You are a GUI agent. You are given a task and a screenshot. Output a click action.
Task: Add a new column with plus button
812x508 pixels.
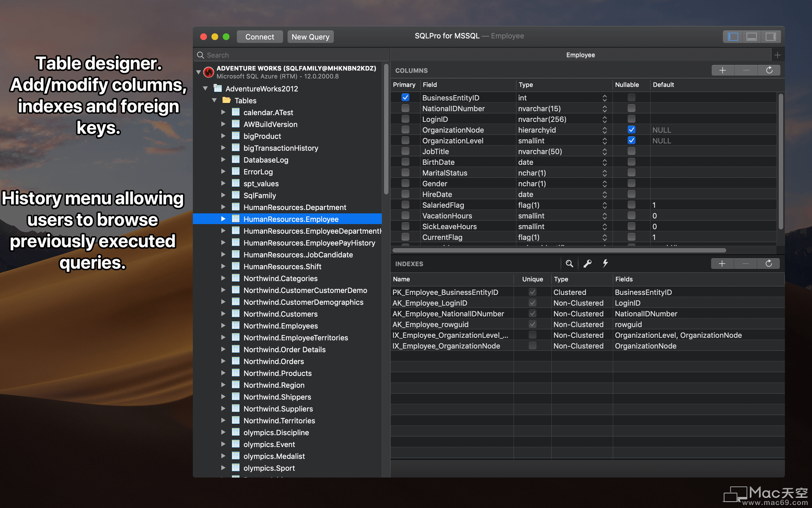pyautogui.click(x=723, y=70)
